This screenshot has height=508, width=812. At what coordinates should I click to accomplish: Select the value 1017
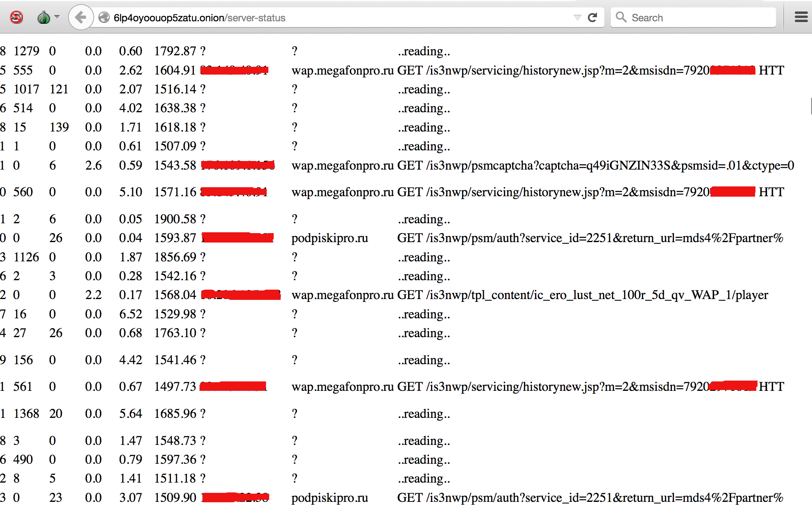click(26, 89)
